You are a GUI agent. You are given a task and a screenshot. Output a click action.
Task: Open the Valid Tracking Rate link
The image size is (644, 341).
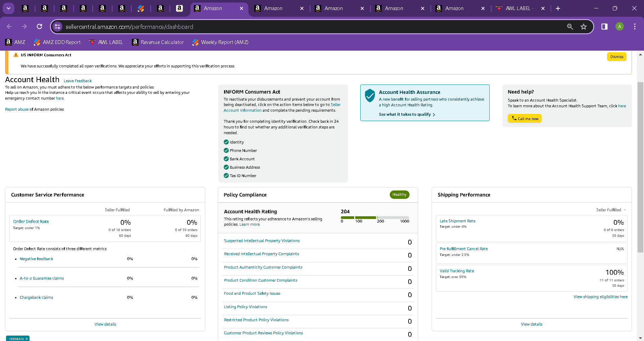(457, 271)
